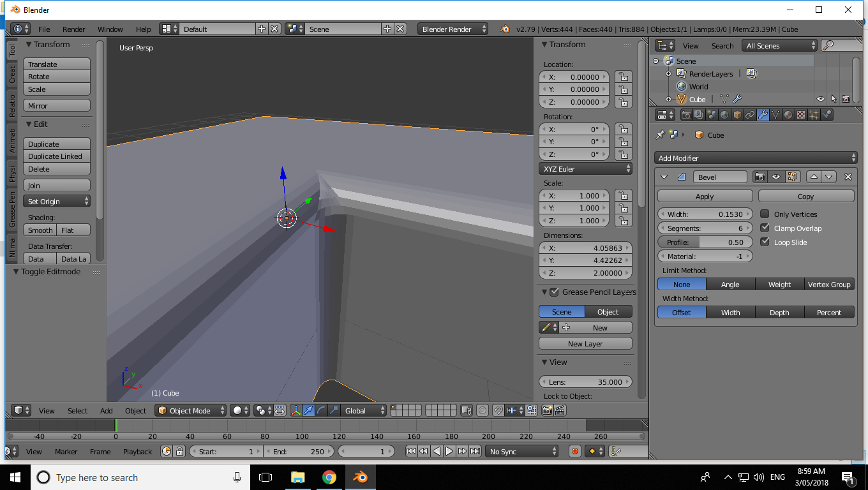This screenshot has height=490, width=868.
Task: Open the Render menu in the top bar
Action: (73, 29)
